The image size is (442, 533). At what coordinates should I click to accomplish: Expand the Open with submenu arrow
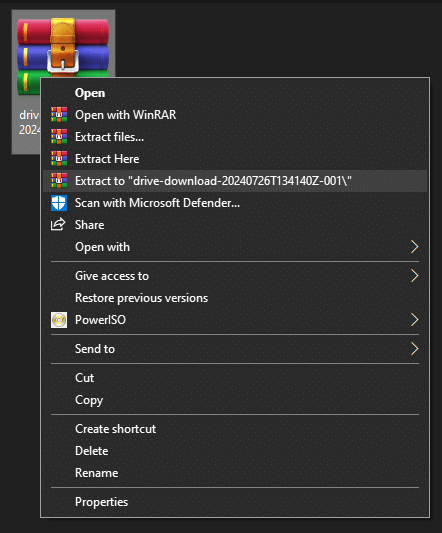point(414,247)
